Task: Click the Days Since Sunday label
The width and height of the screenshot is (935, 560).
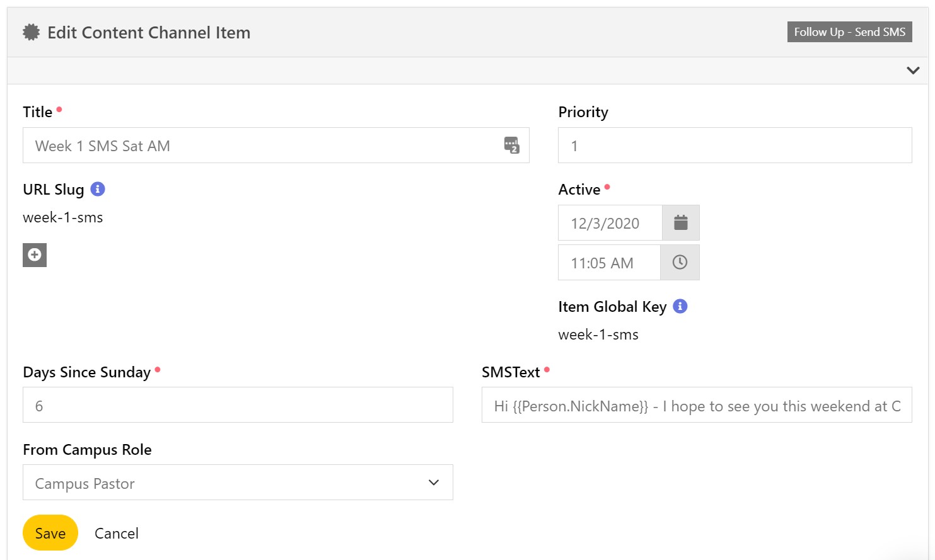Action: 87,372
